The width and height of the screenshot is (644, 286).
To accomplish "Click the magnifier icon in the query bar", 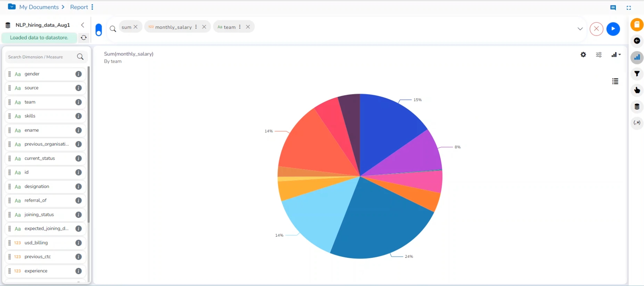I will pyautogui.click(x=113, y=29).
